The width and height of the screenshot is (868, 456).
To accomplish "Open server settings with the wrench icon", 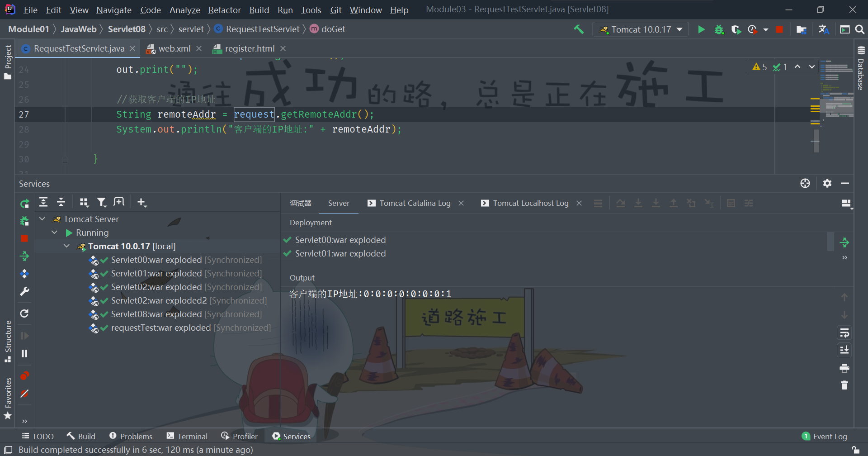I will click(24, 291).
